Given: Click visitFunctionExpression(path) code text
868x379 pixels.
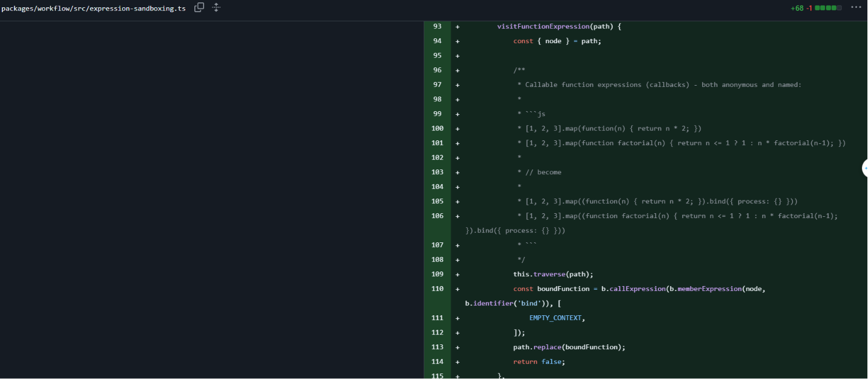Looking at the screenshot, I should [x=555, y=27].
